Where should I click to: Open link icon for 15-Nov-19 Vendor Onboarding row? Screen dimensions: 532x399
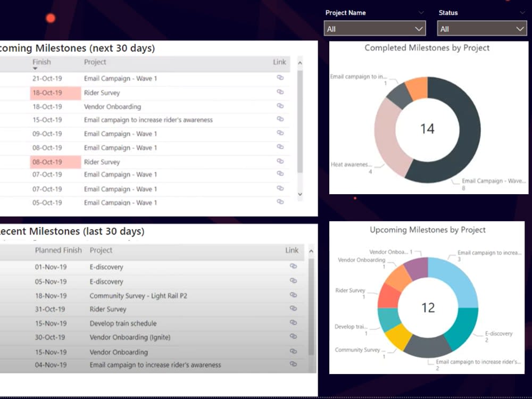point(294,352)
